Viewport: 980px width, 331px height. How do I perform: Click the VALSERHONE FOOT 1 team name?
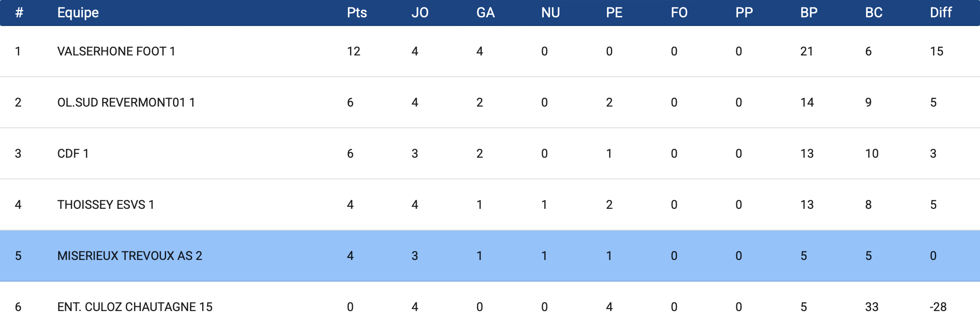coord(116,52)
